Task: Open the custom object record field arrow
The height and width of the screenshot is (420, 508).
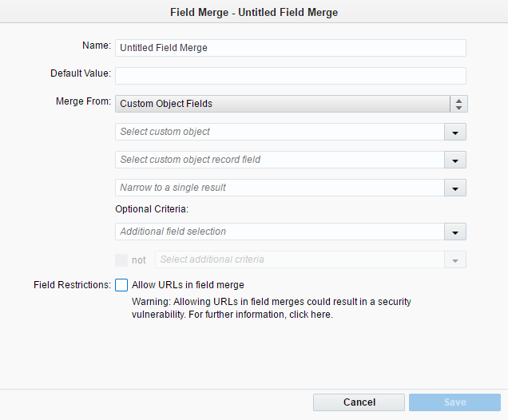Action: pyautogui.click(x=455, y=160)
